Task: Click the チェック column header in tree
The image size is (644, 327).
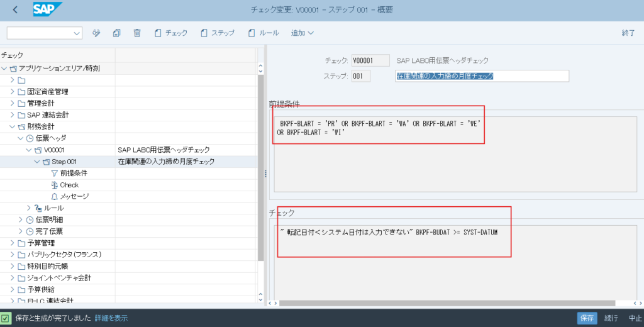Action: click(57, 55)
